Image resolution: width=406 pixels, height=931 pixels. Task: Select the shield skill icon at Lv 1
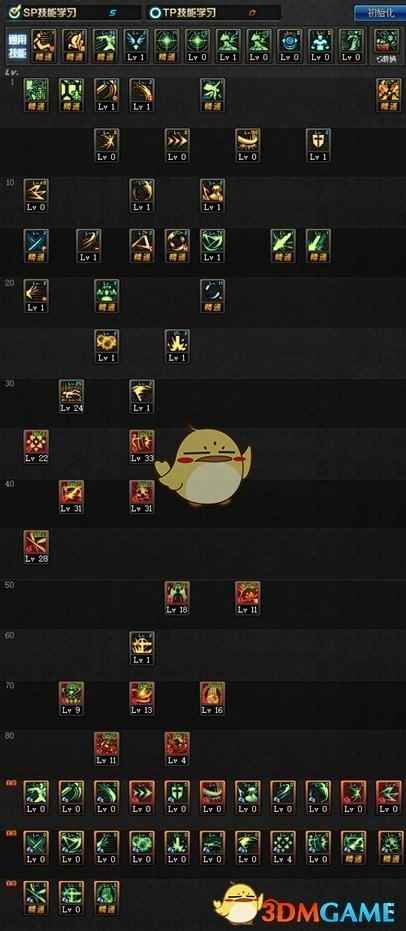[319, 145]
